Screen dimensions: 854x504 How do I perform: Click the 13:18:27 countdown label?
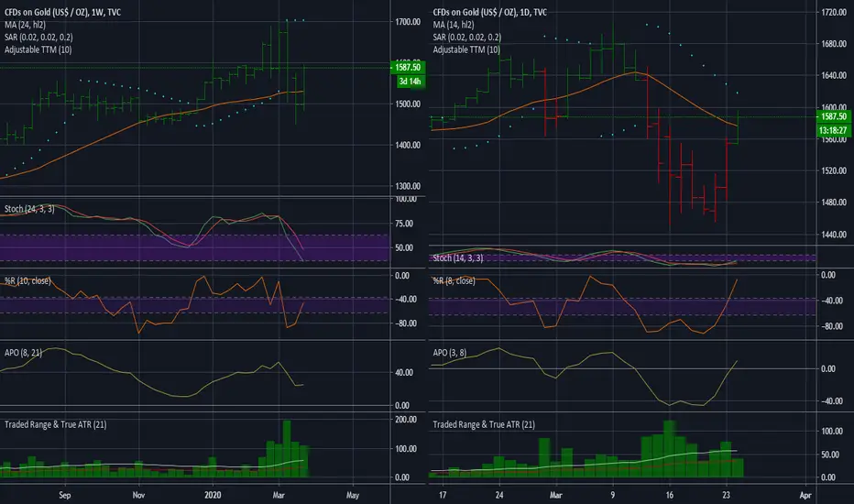[x=833, y=130]
